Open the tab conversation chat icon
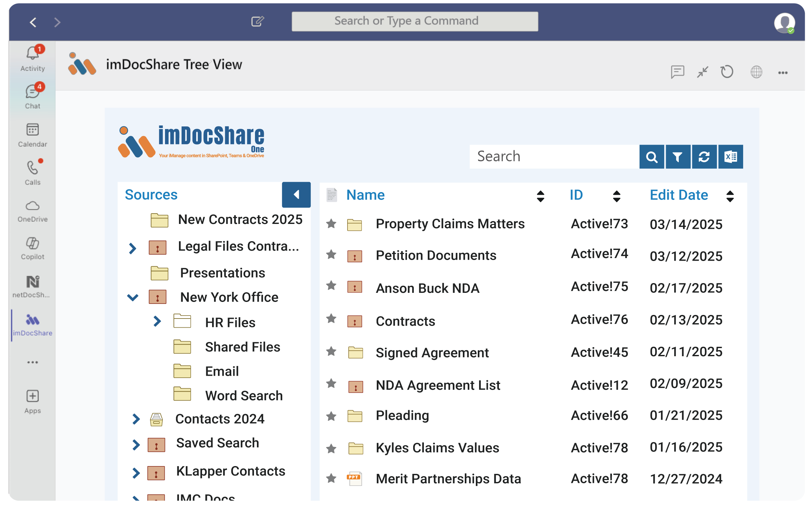Viewport: 812px width, 508px height. click(678, 72)
